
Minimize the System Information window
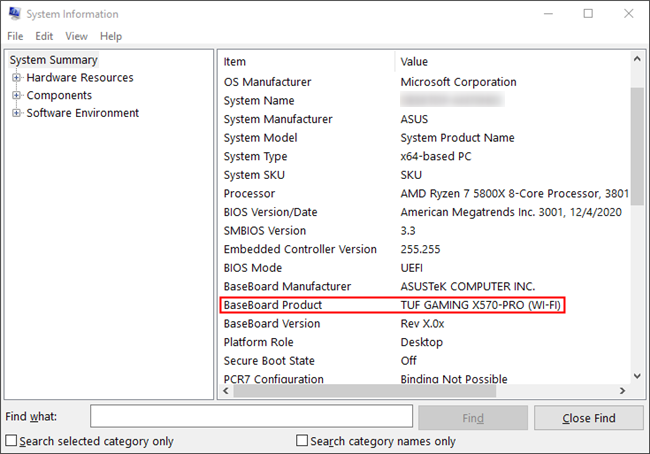click(542, 14)
